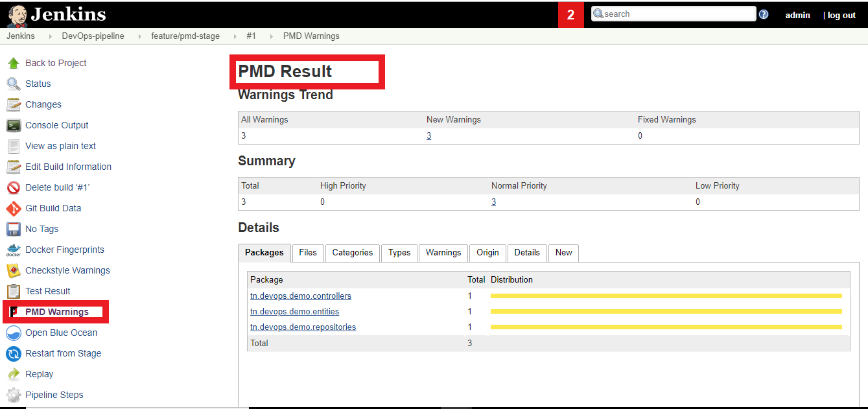Click the Fixed Warnings column label

[x=667, y=120]
